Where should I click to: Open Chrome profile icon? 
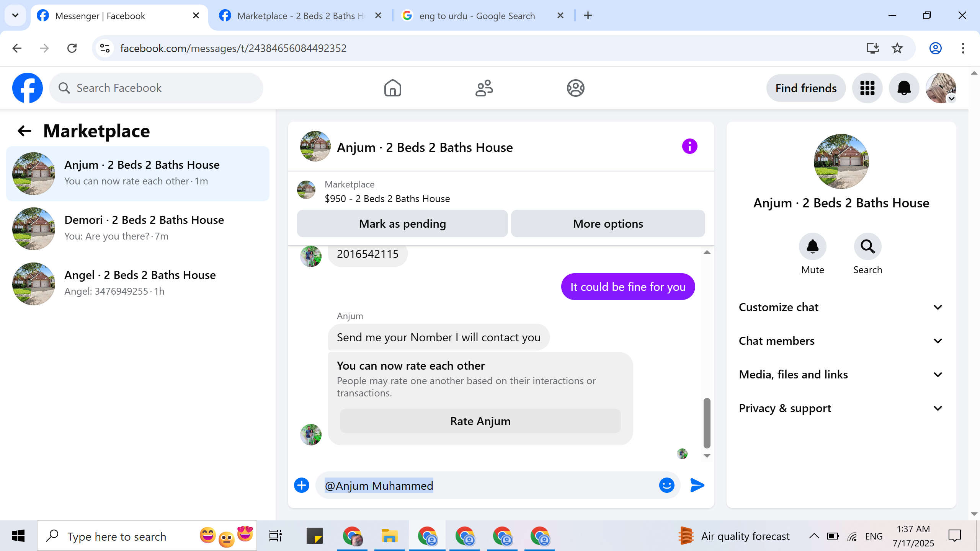pos(935,48)
